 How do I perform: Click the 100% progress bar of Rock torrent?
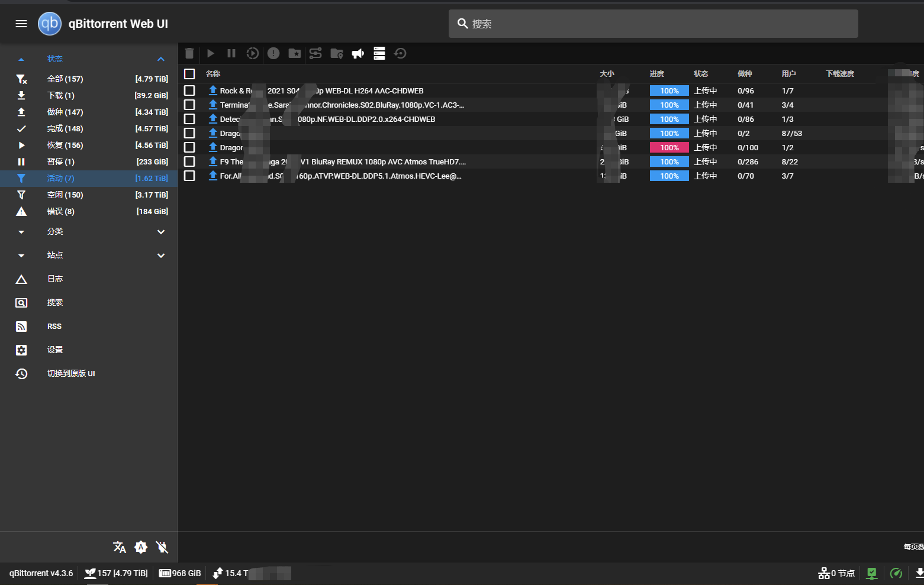[669, 91]
